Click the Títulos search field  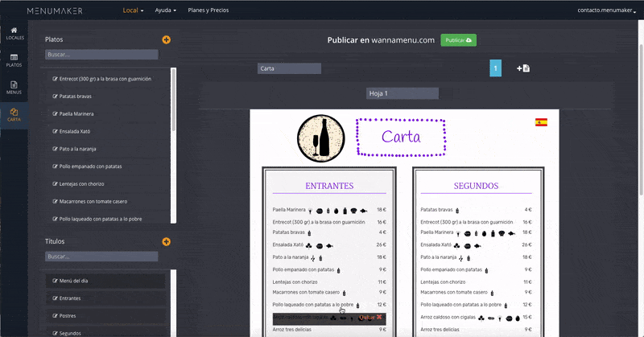coord(101,257)
